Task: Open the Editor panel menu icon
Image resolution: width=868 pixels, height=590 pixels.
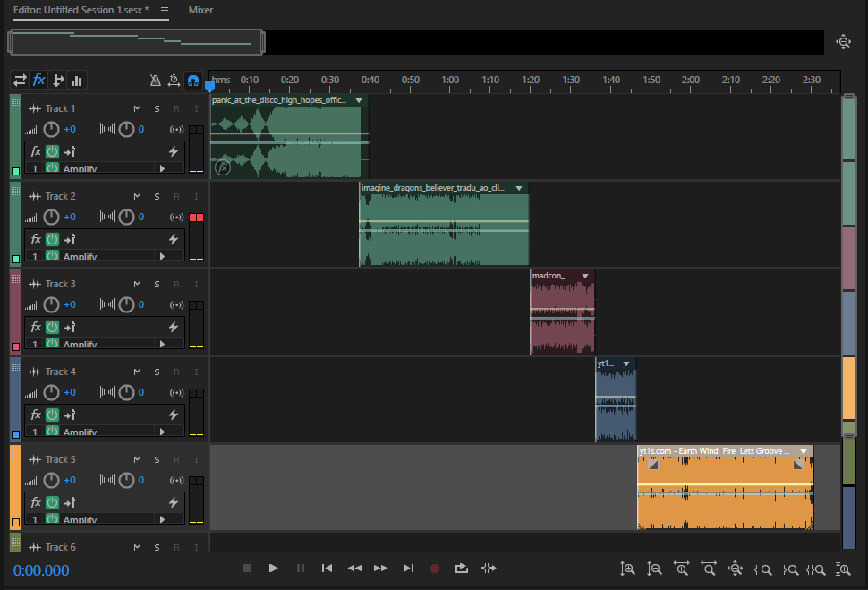Action: point(164,11)
